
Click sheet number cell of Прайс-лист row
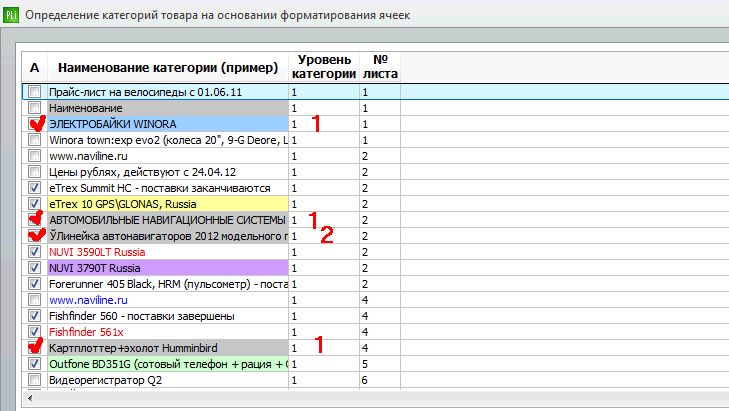click(x=380, y=92)
